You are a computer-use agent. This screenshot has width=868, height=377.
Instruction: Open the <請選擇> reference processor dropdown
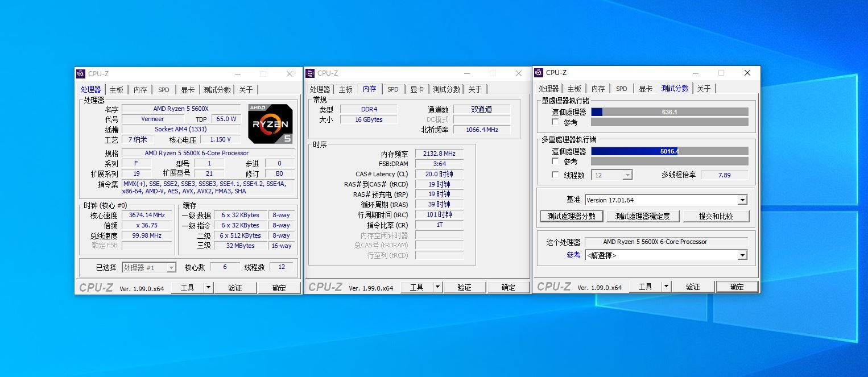click(742, 255)
